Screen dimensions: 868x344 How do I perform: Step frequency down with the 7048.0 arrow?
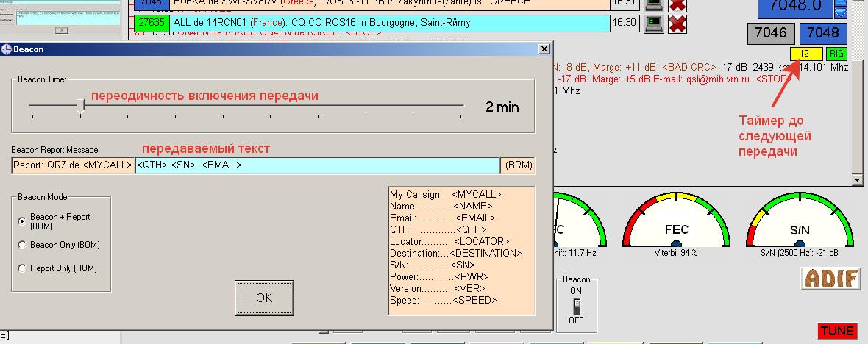[x=840, y=12]
